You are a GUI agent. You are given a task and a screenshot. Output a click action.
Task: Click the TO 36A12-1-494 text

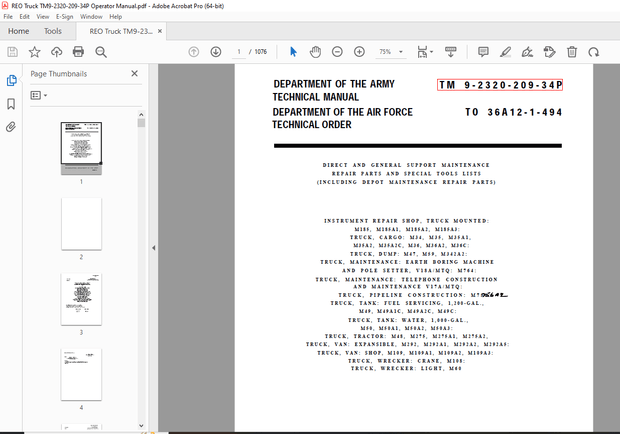pos(513,112)
